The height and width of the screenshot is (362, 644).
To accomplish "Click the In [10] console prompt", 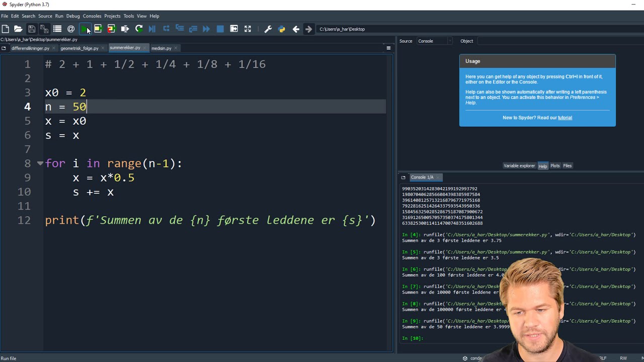I will tap(413, 338).
